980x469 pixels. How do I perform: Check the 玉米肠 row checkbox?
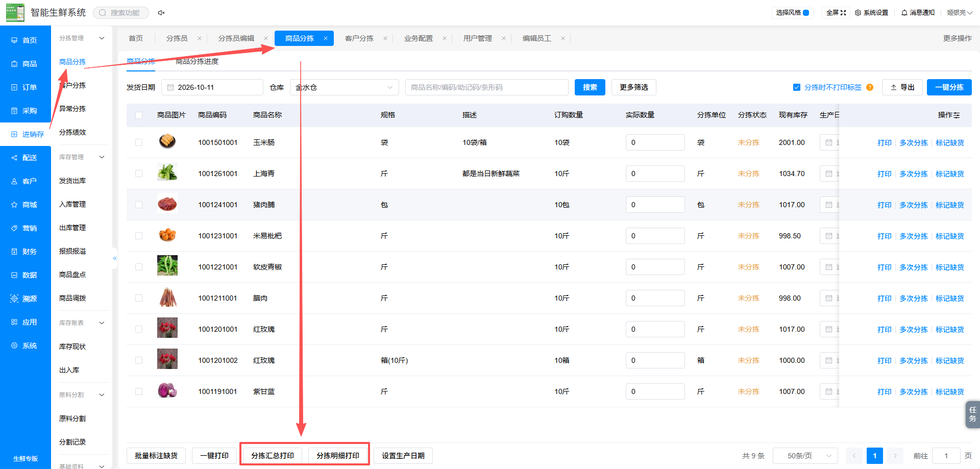[x=139, y=142]
